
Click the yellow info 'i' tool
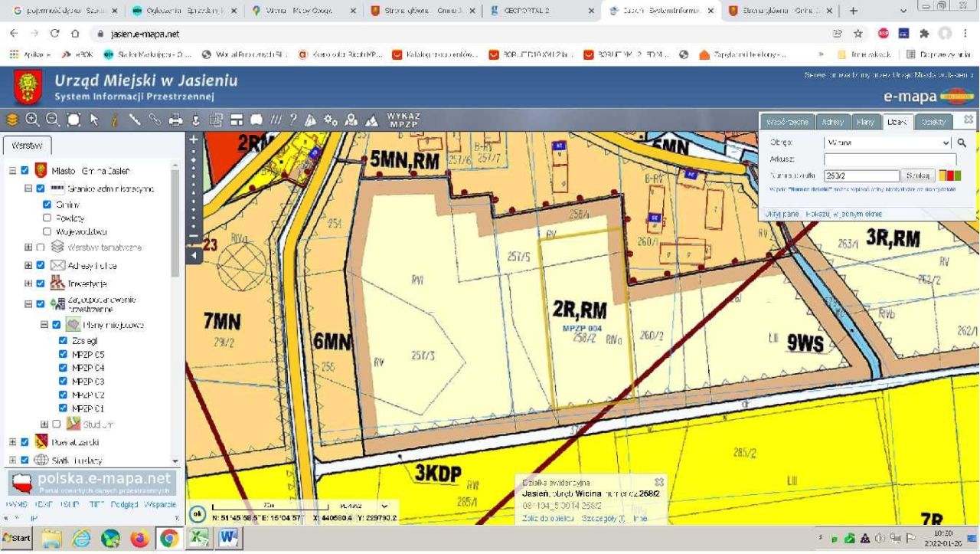click(x=115, y=120)
